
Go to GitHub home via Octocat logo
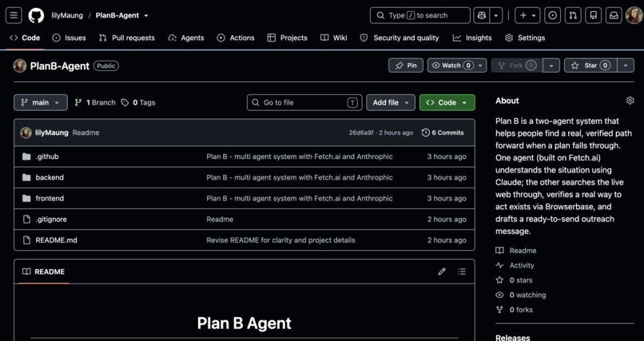(x=36, y=16)
